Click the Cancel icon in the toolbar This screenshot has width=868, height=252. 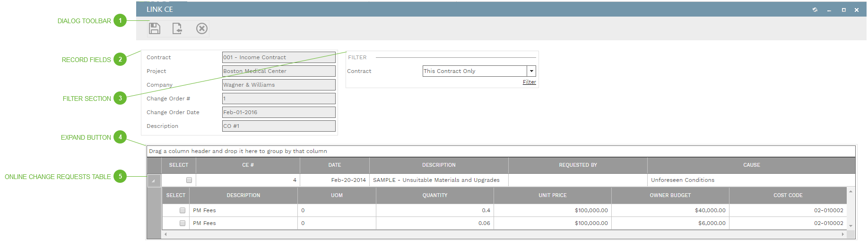[x=202, y=28]
